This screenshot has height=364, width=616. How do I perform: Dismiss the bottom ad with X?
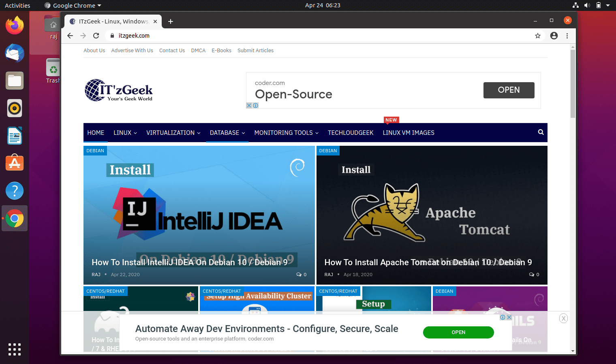[563, 318]
